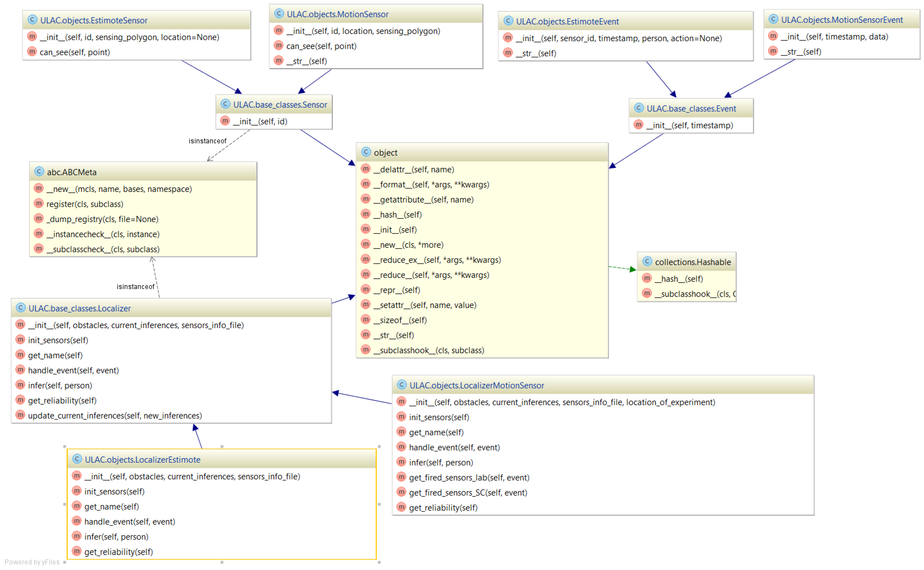Click the class icon of ULAC.objects.LocalizerMotionSensor
This screenshot has height=570, width=924.
pos(402,385)
